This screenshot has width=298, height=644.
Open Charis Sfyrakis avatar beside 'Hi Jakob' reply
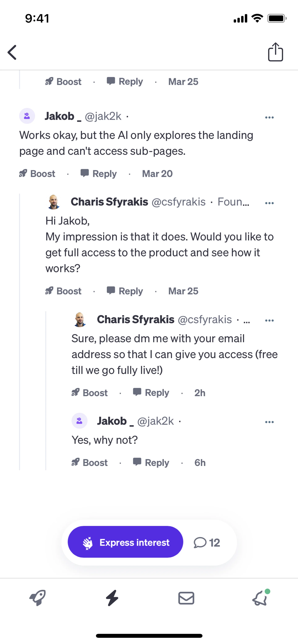pos(54,202)
